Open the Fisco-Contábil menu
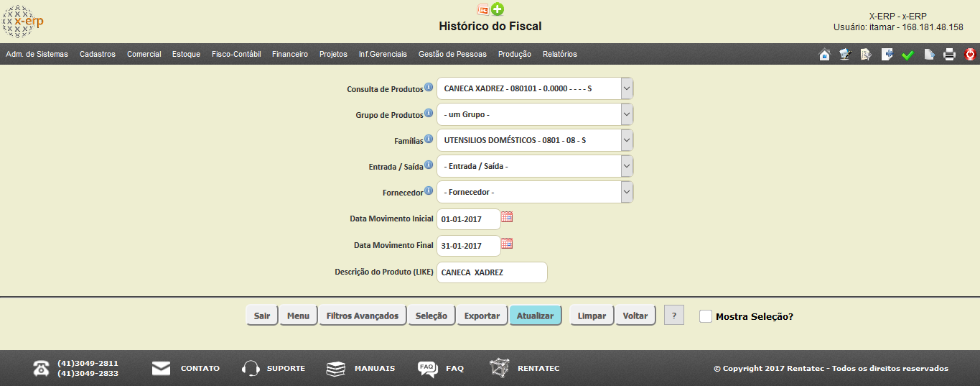The width and height of the screenshot is (980, 386). [236, 54]
